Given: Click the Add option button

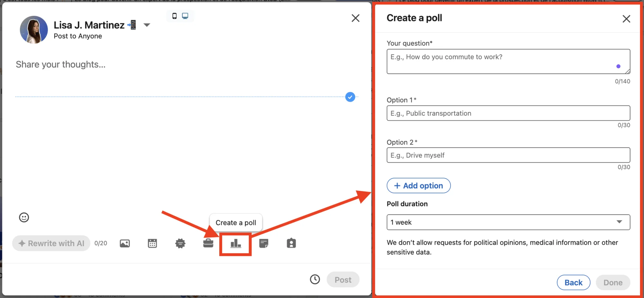Looking at the screenshot, I should 419,185.
